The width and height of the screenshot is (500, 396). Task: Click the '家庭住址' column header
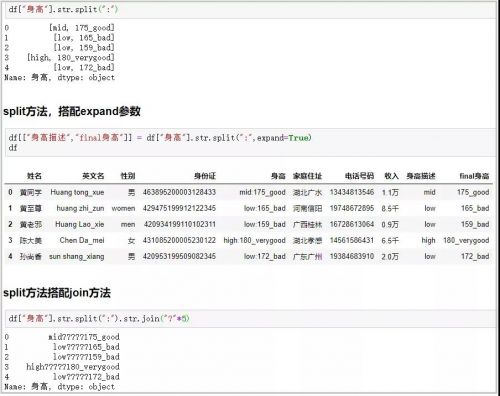click(x=307, y=176)
